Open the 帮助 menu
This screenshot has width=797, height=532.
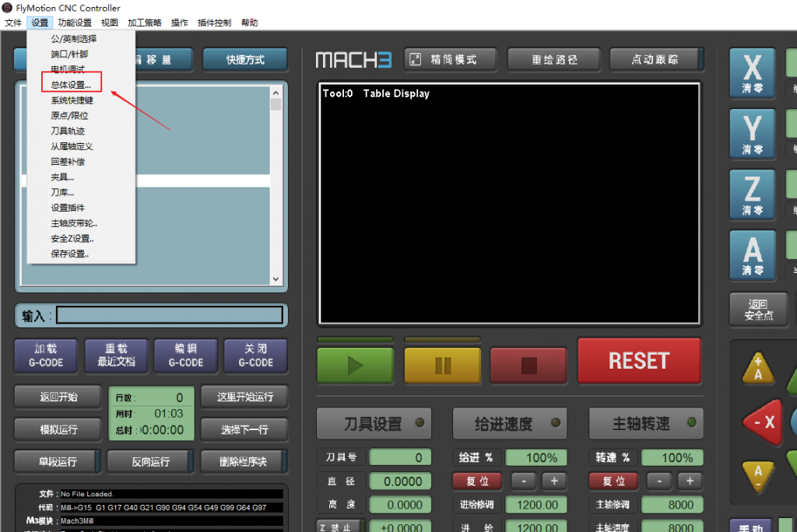click(x=249, y=23)
